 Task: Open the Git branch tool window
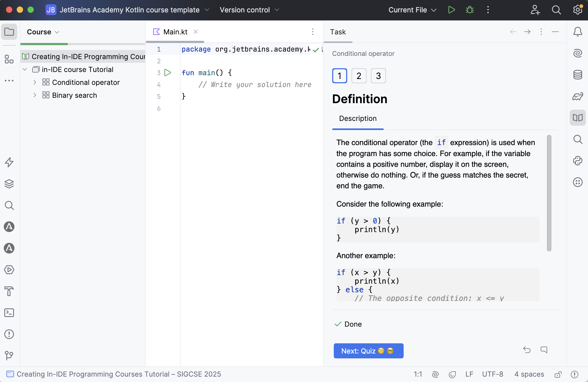pos(9,356)
